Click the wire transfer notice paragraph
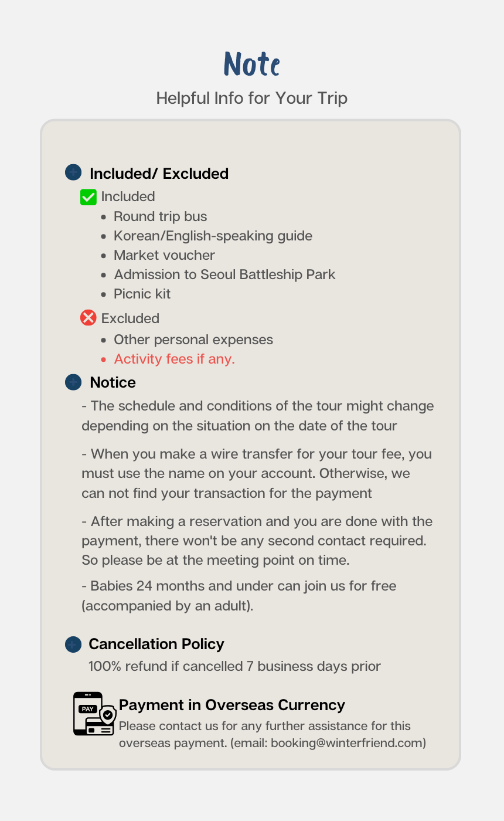 [x=257, y=473]
